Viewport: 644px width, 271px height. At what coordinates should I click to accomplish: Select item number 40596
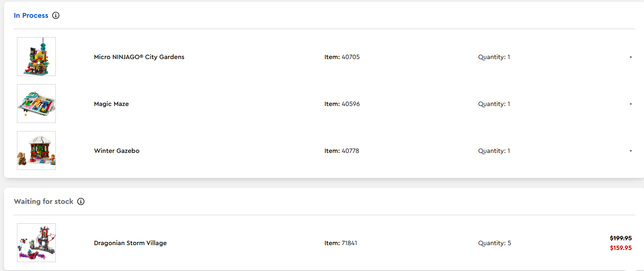(342, 104)
